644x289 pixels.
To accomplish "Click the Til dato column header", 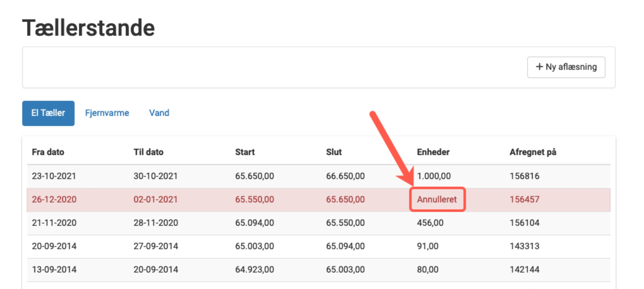I will click(148, 152).
